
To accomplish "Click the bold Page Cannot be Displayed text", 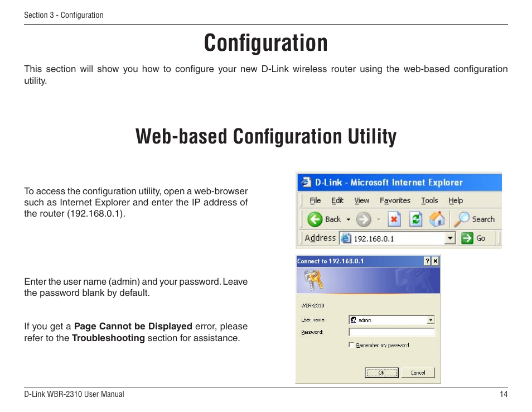I will [133, 326].
